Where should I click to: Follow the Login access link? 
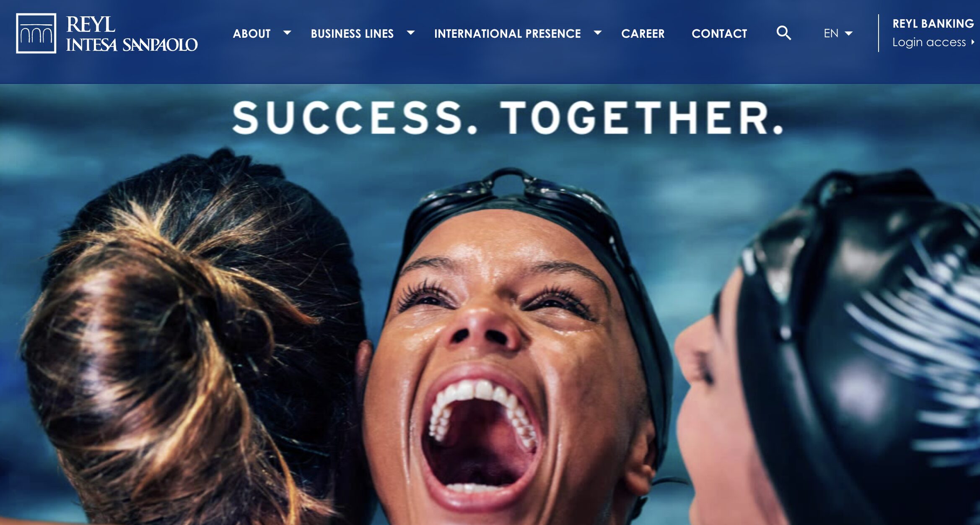coord(929,42)
